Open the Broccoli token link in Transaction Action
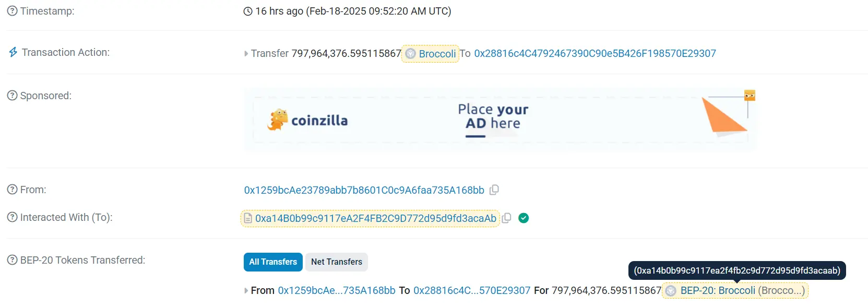The width and height of the screenshot is (868, 307). 437,54
